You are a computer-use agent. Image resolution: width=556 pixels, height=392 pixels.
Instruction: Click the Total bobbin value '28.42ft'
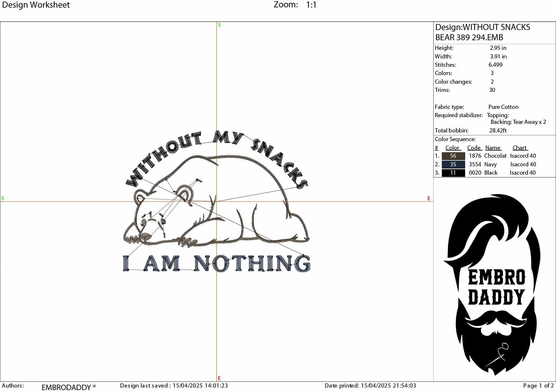[x=498, y=131]
